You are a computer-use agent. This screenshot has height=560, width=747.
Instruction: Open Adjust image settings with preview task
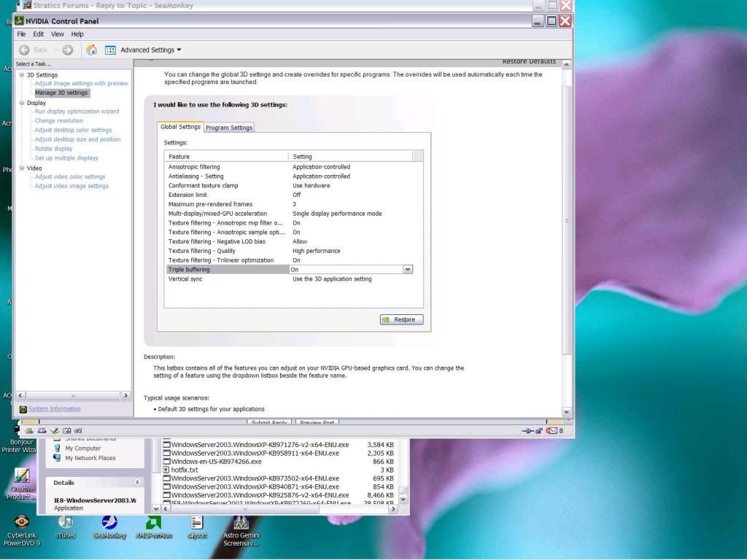click(x=82, y=83)
